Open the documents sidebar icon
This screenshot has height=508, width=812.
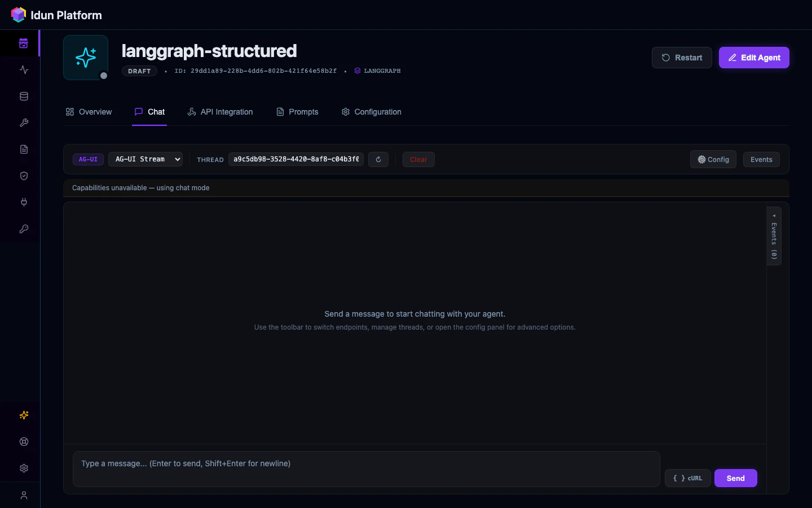23,149
